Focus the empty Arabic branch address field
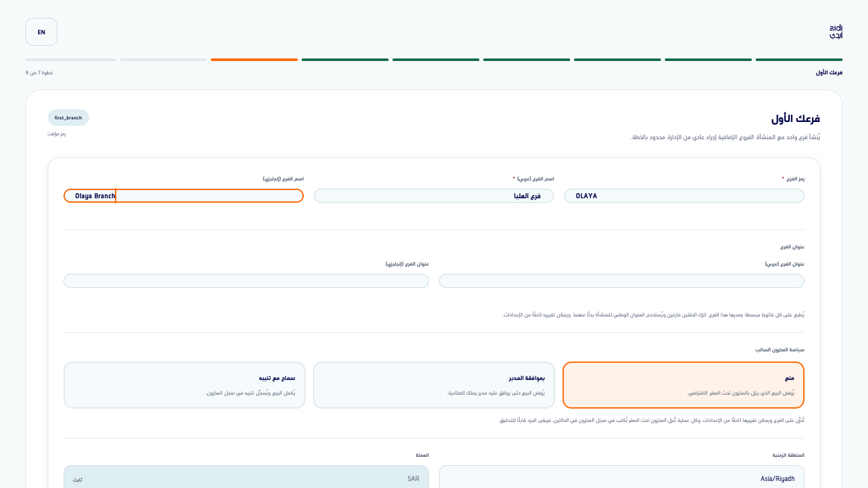This screenshot has height=488, width=868. tap(621, 281)
